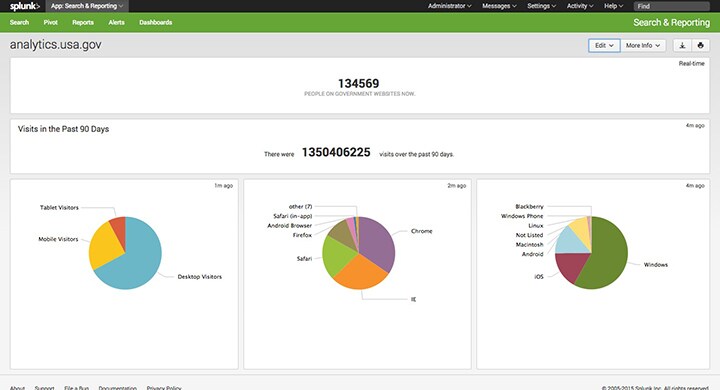Click the 'Windows Phone' chart label
720x390 pixels.
pyautogui.click(x=522, y=216)
